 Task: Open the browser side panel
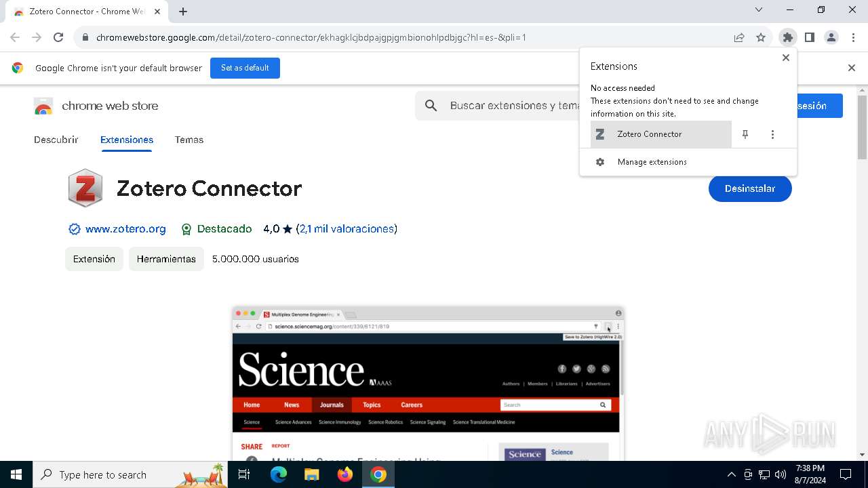(x=810, y=37)
